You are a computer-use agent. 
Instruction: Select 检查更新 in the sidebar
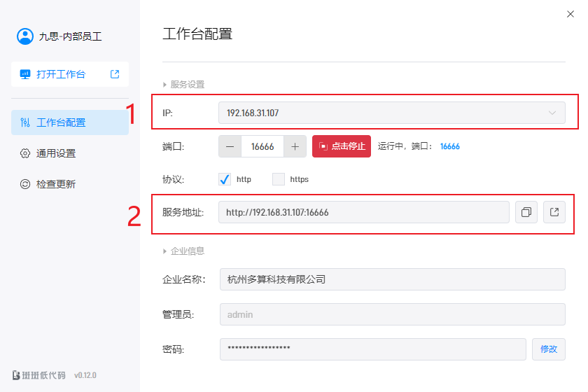click(x=56, y=184)
